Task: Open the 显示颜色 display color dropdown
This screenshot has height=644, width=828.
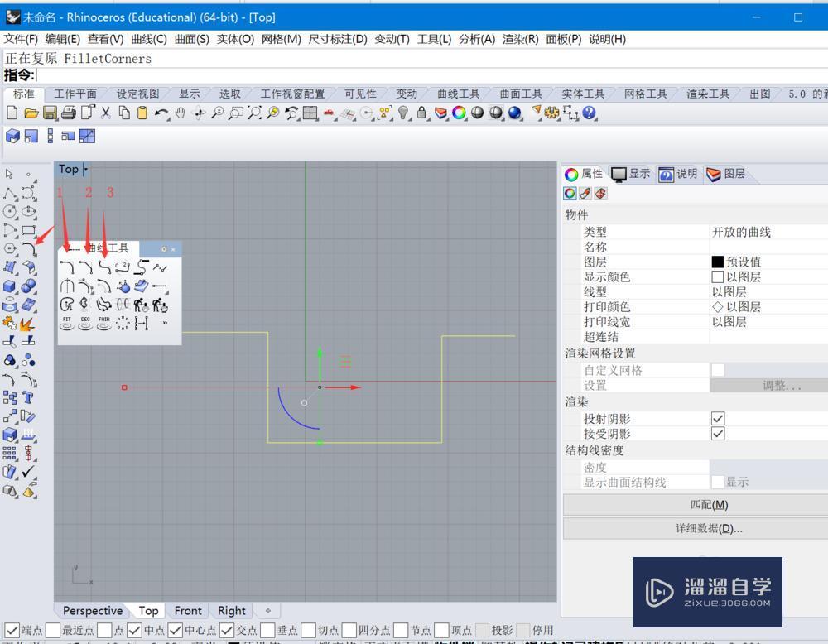Action: click(x=769, y=276)
